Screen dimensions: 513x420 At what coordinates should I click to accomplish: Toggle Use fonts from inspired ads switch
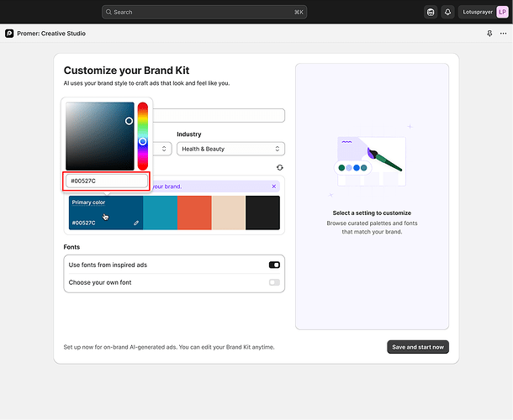(x=274, y=265)
